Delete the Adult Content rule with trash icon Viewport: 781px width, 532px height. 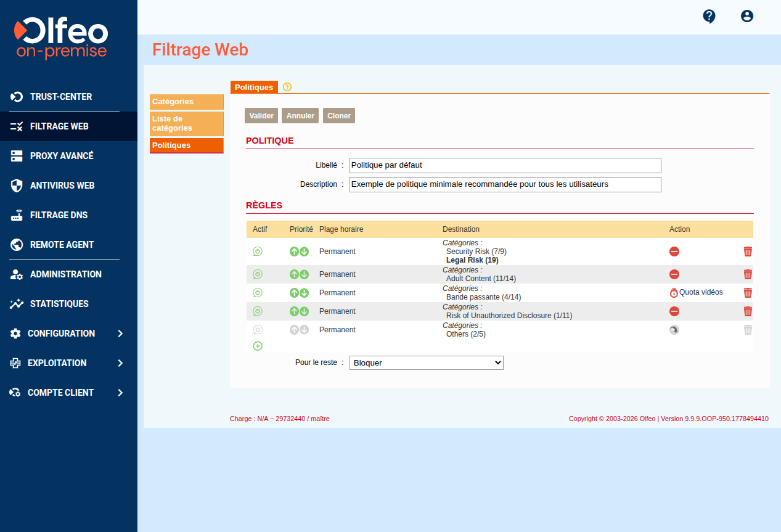tap(748, 274)
